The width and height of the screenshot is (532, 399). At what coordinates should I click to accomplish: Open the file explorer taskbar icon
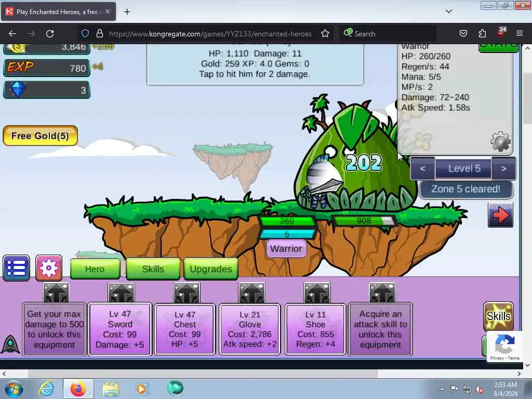(x=111, y=389)
